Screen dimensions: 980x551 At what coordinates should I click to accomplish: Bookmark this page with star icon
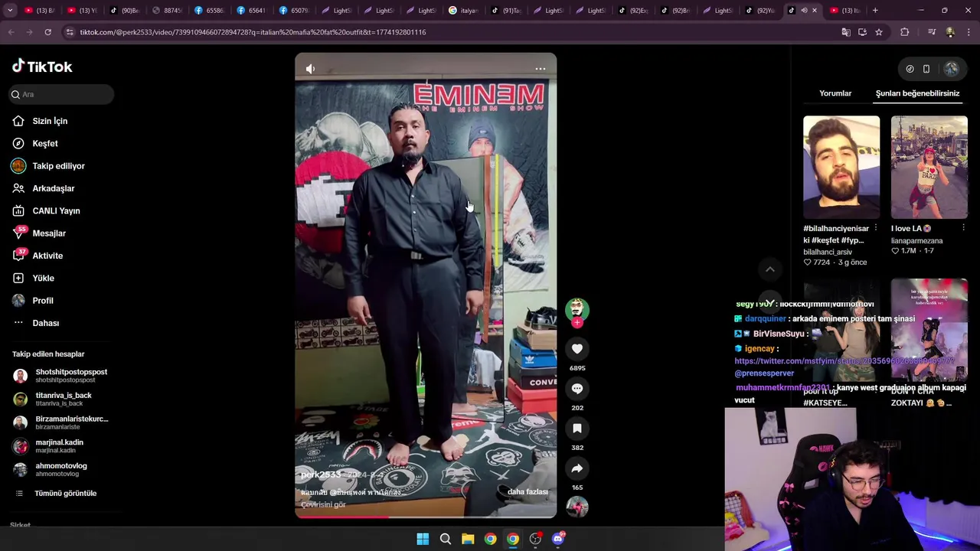[x=879, y=32]
